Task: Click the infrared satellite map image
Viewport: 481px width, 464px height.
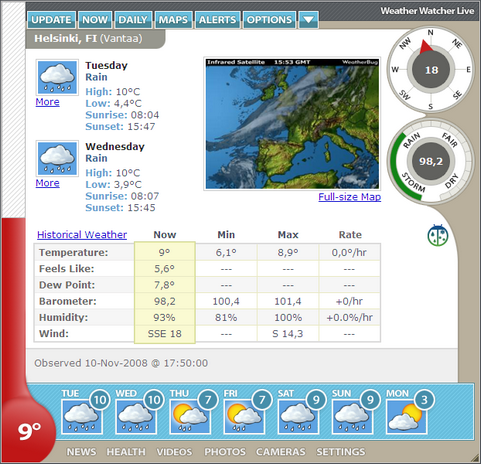Action: [x=292, y=124]
